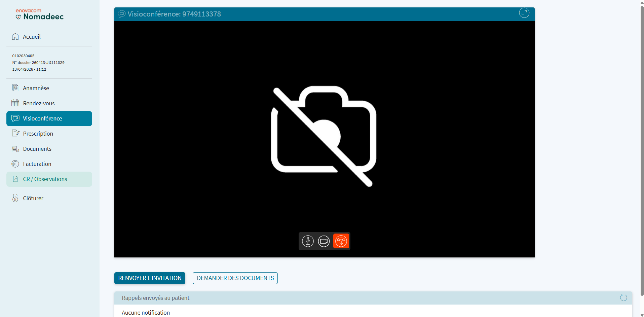Screen dimensions: 644x317
Task: Click DEMANDER DES DOCUMENTS button
Action: pyautogui.click(x=235, y=278)
